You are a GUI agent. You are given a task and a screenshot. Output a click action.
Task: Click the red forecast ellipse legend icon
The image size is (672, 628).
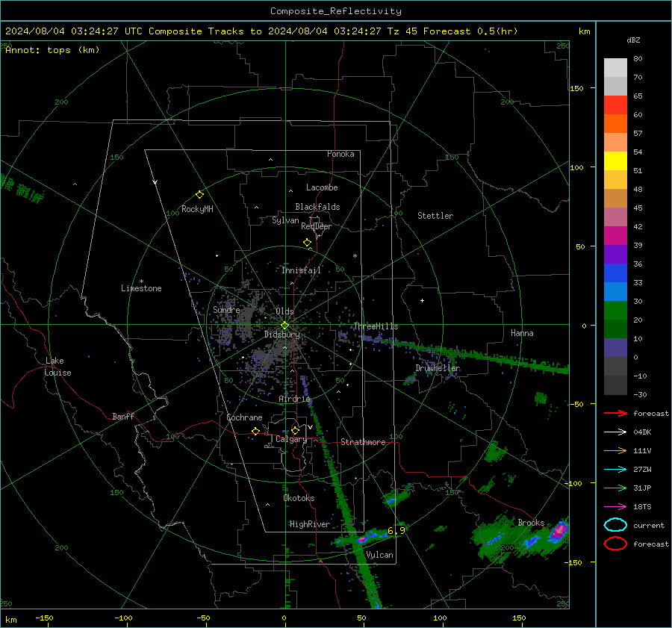(x=615, y=544)
